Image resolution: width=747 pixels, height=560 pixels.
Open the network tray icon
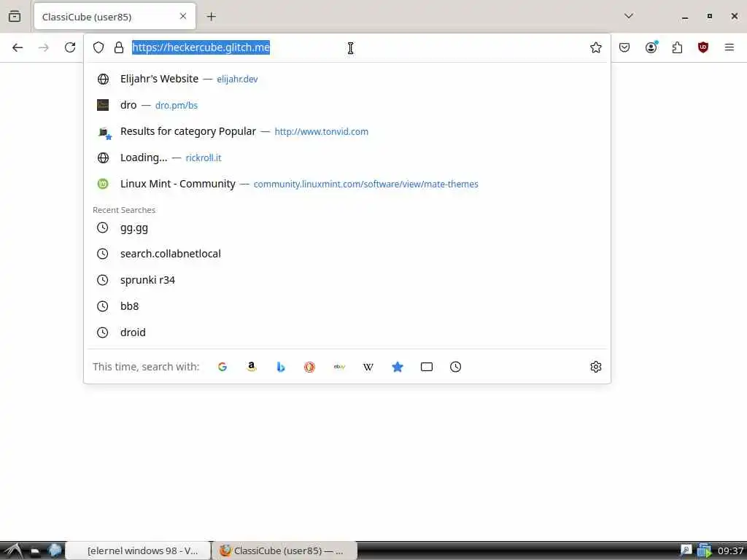704,551
